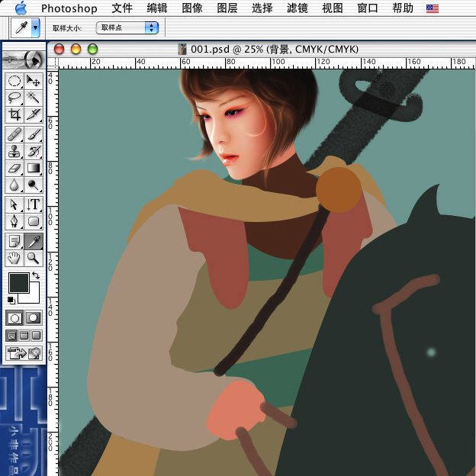The image size is (476, 476).
Task: Select the Vertical Type tool
Action: [x=33, y=204]
